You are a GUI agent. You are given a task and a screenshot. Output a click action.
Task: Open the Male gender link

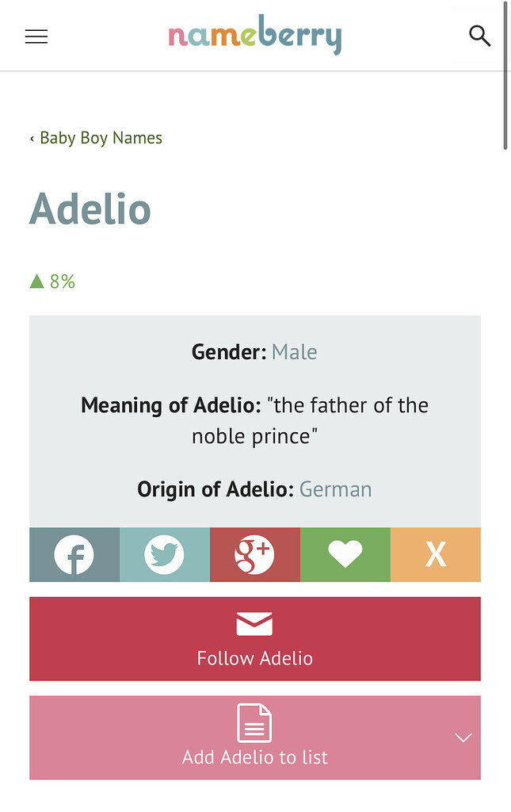[294, 352]
